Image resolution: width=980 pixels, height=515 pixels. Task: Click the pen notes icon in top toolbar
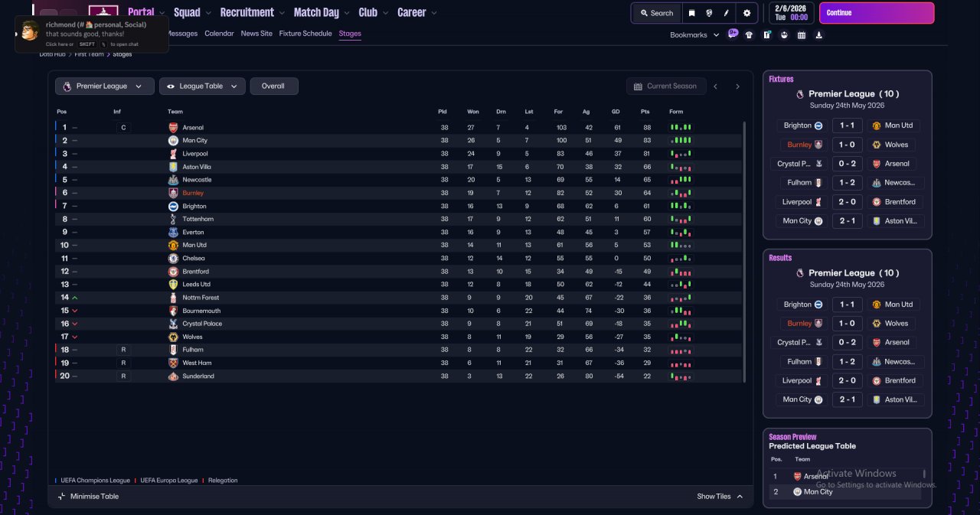[727, 13]
